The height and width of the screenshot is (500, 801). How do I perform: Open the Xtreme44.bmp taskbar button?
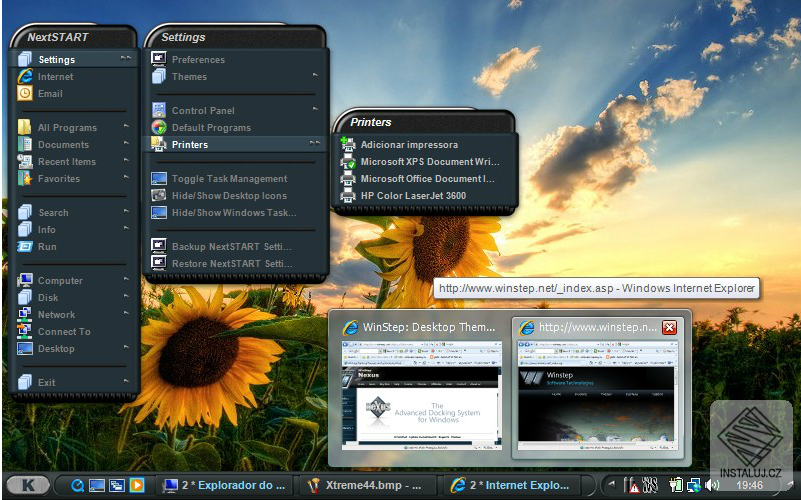pos(367,485)
